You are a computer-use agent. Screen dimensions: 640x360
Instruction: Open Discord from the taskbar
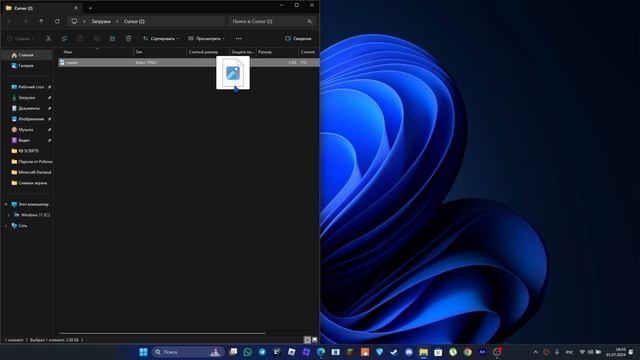click(x=409, y=352)
